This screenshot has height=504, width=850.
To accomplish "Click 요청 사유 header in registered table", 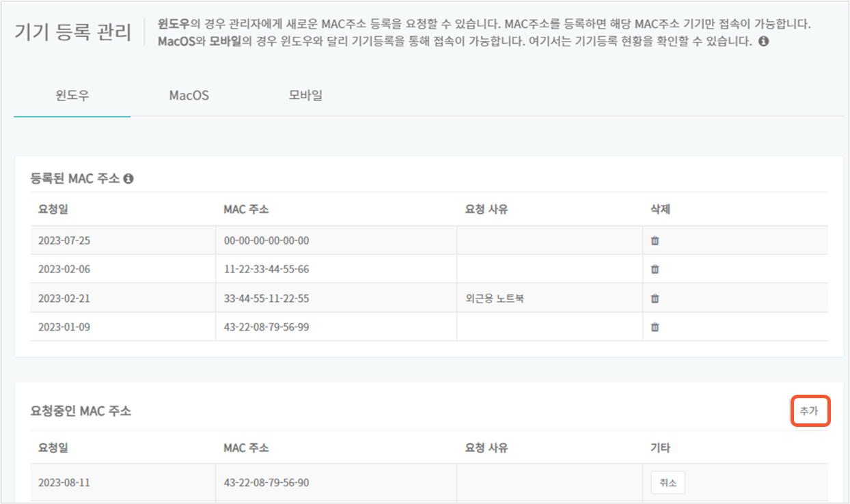I will click(486, 209).
